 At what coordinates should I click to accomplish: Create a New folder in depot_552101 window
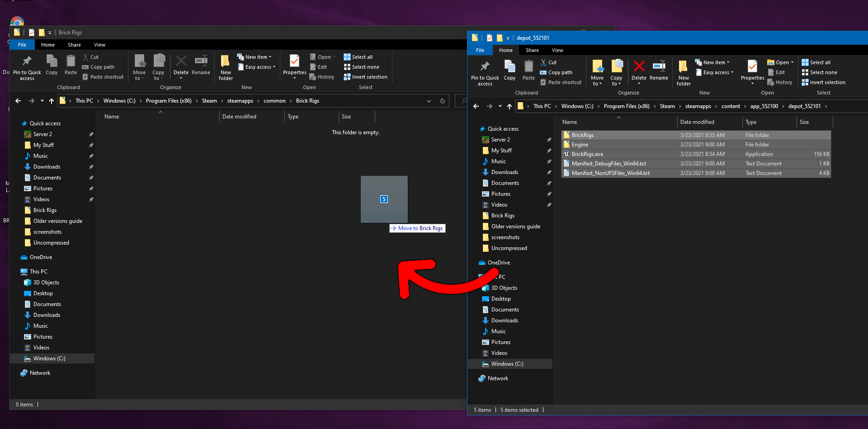pyautogui.click(x=684, y=73)
